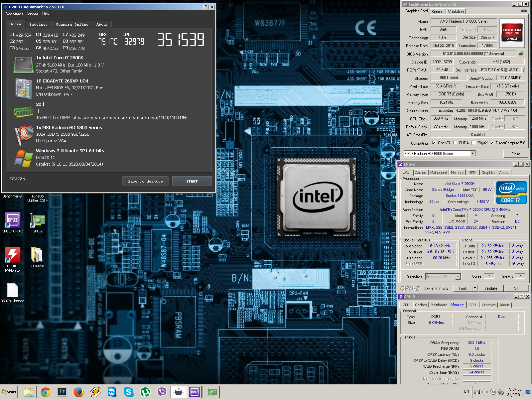Launch Firefox from the taskbar
The width and height of the screenshot is (532, 399).
[x=78, y=392]
